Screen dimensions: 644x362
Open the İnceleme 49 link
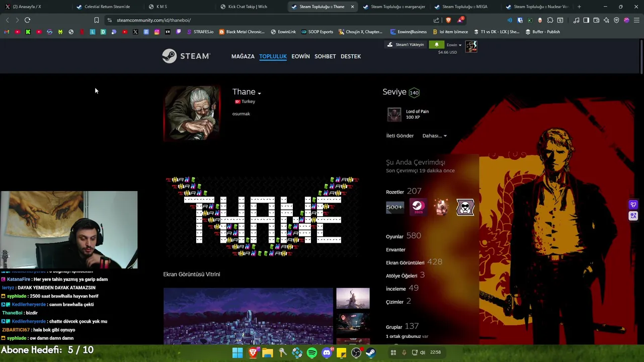402,288
